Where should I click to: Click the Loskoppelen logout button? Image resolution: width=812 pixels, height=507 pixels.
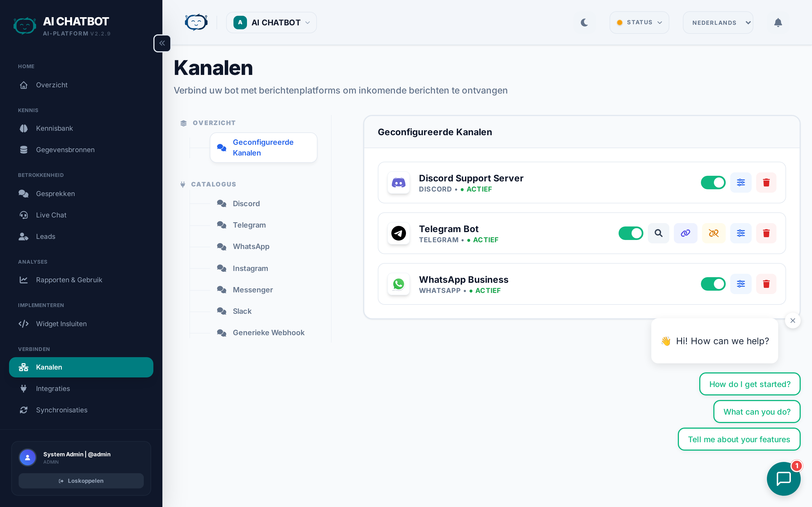[81, 481]
